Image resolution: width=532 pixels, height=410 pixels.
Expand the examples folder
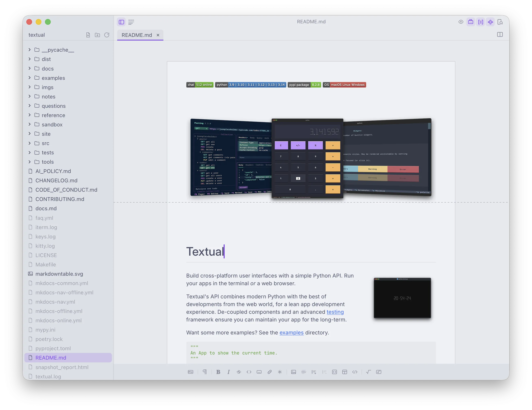point(29,78)
